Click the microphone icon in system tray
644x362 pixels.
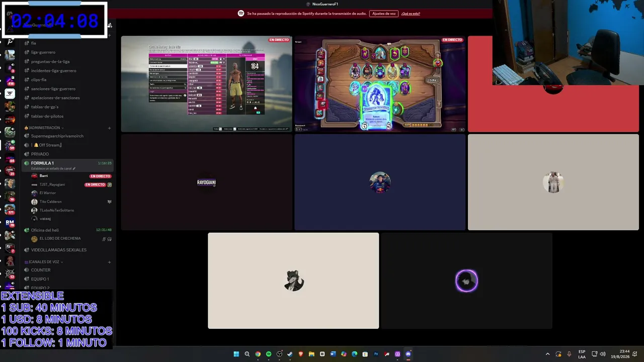click(x=569, y=354)
